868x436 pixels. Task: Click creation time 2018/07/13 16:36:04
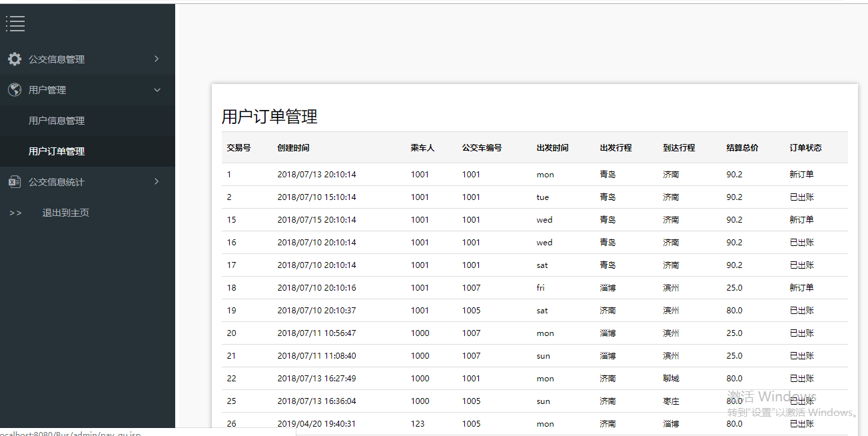316,401
